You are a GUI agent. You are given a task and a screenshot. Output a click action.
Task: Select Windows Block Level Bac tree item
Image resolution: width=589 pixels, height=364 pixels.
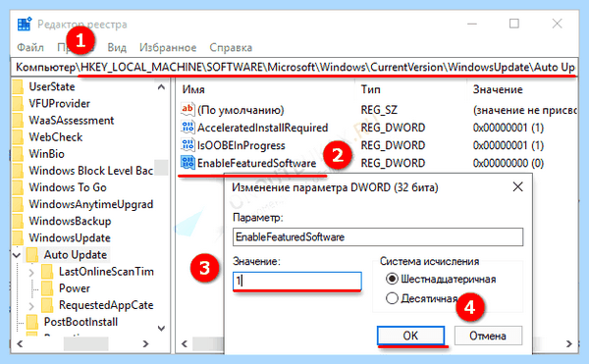(91, 171)
